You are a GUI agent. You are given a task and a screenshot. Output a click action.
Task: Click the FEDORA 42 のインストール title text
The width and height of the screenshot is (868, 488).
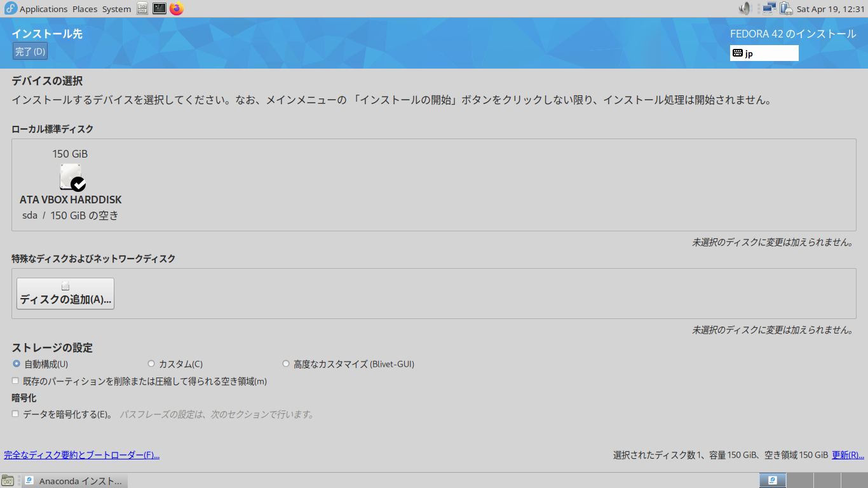(x=793, y=34)
